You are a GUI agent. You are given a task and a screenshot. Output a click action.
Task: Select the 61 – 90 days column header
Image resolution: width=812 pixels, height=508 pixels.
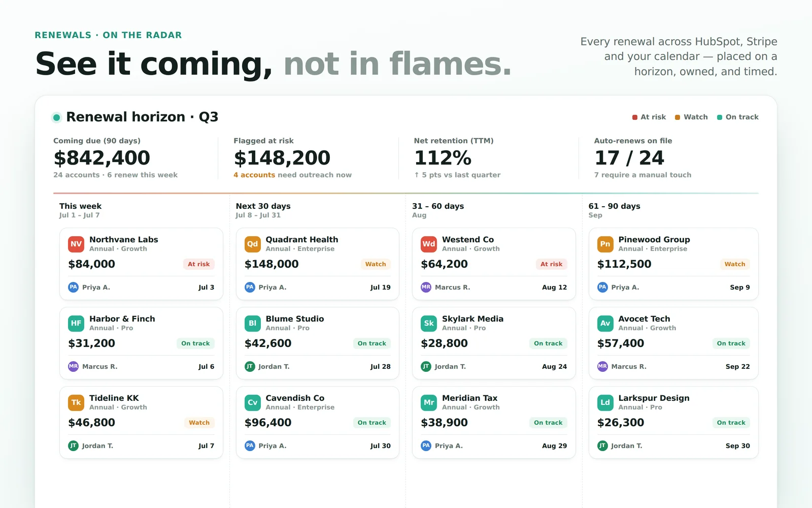pyautogui.click(x=614, y=206)
